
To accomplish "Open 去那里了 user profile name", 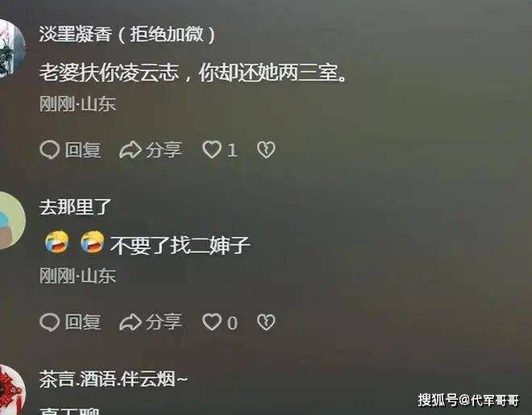I will (75, 207).
